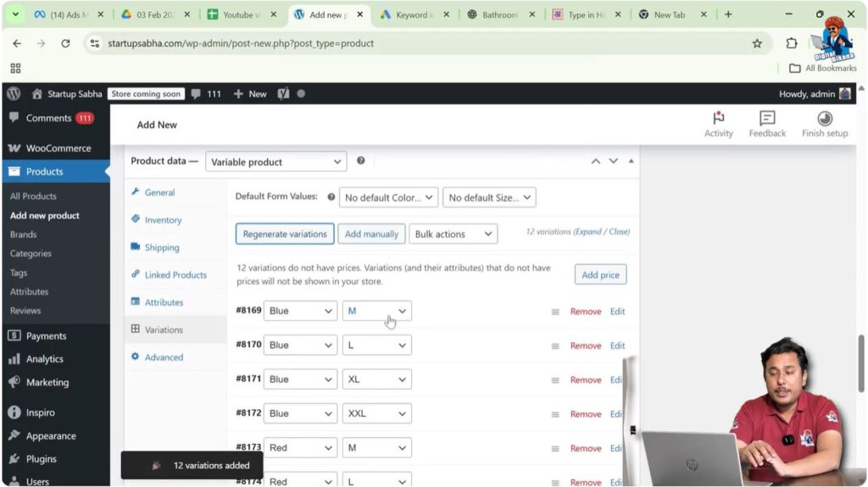868x487 pixels.
Task: Open the No default Color dropdown
Action: 389,198
